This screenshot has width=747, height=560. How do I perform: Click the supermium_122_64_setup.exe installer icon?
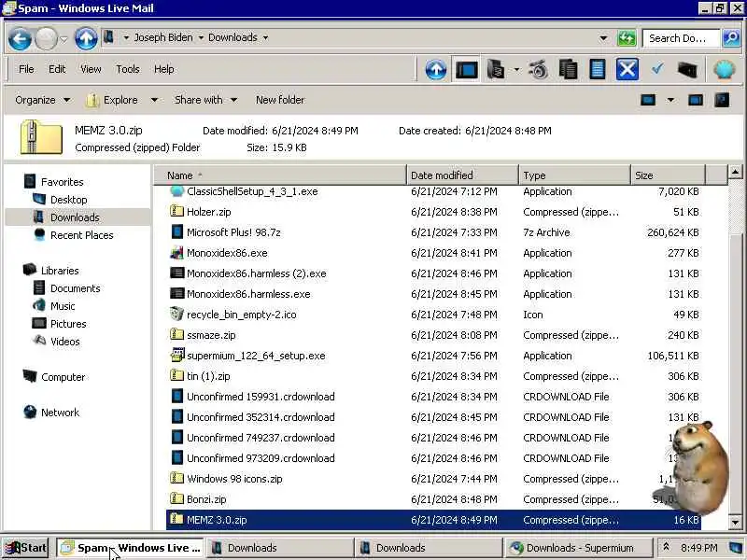[x=176, y=356]
